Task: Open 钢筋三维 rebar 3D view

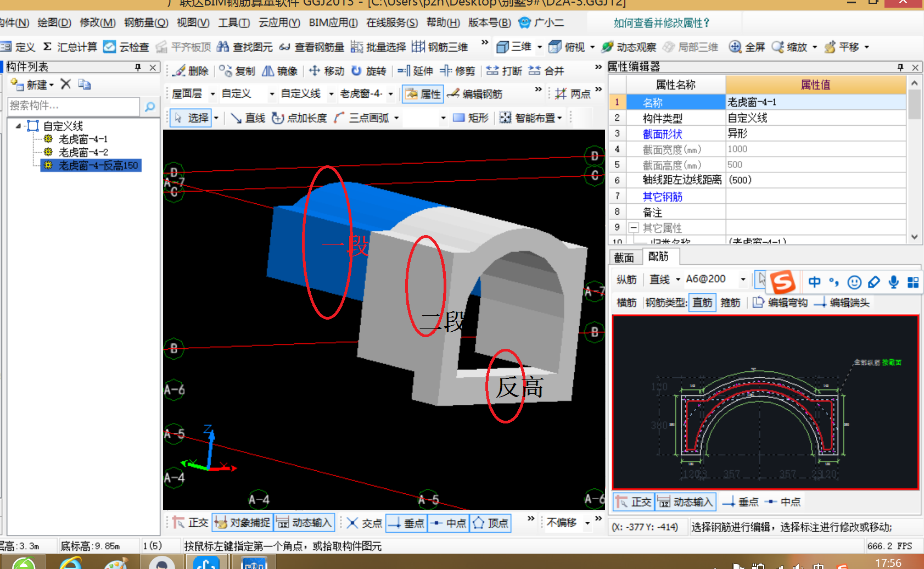Action: point(440,47)
